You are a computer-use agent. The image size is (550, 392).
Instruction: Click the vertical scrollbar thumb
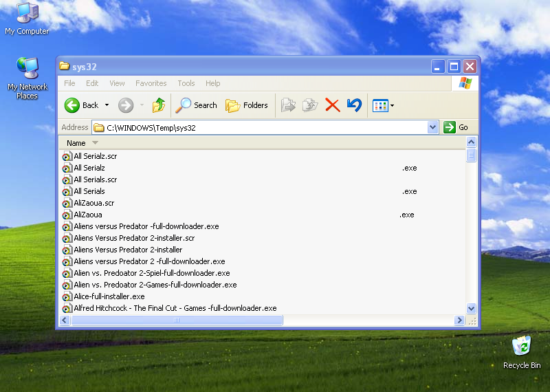471,155
